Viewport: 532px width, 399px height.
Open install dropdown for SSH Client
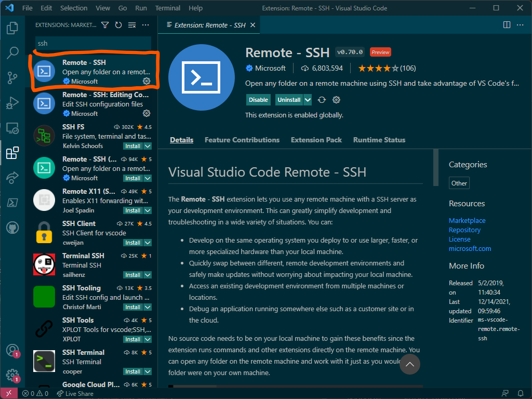click(x=148, y=243)
